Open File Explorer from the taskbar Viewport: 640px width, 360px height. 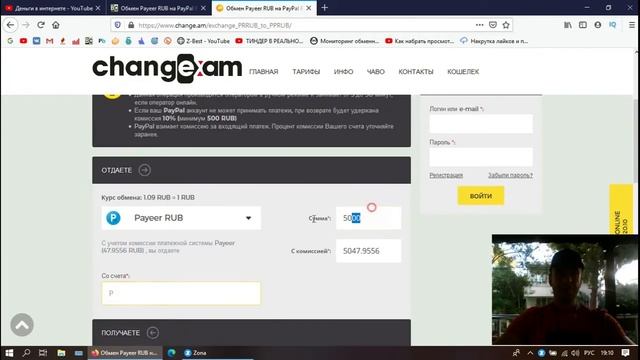61,353
